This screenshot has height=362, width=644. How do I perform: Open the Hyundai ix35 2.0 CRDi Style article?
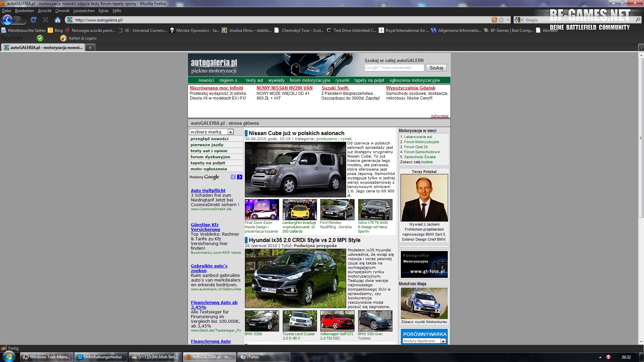305,240
